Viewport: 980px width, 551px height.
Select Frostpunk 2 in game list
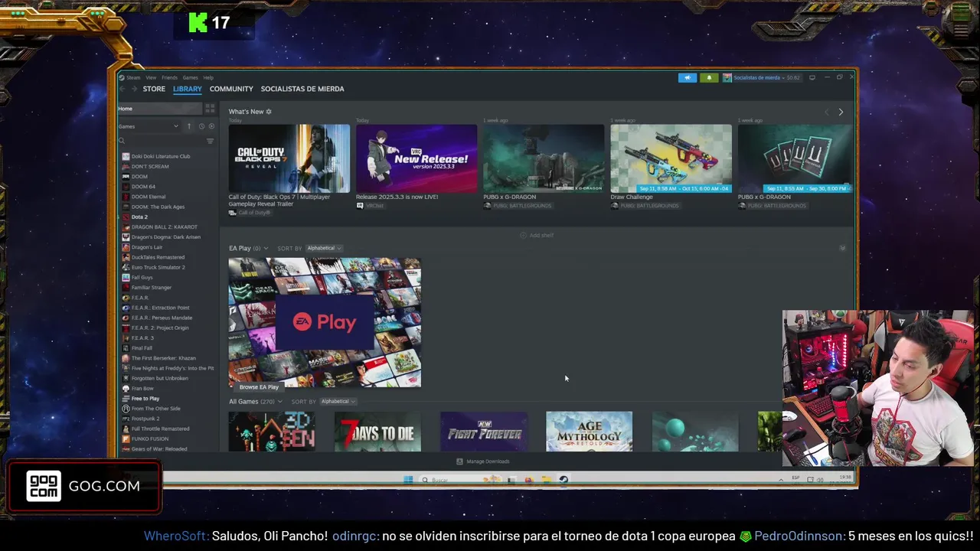coord(145,419)
